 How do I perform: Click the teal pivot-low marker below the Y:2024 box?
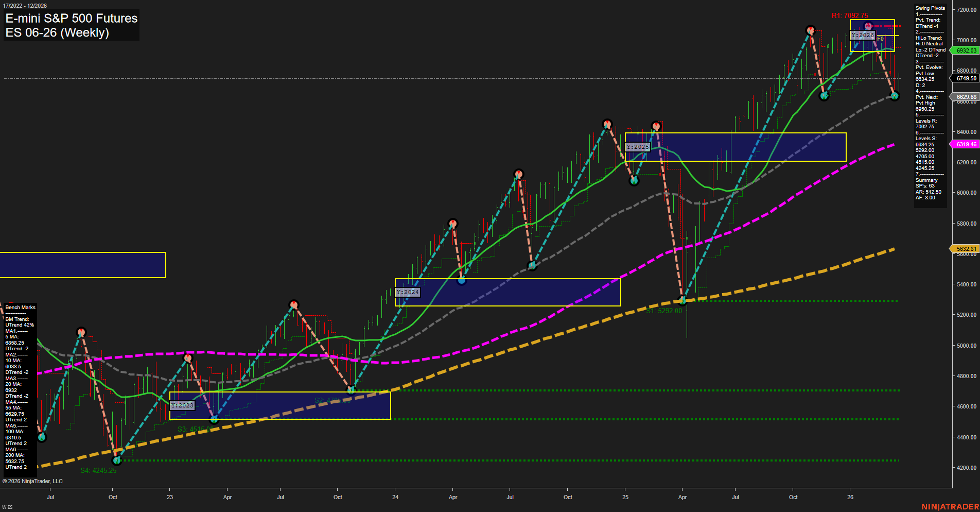pos(462,281)
